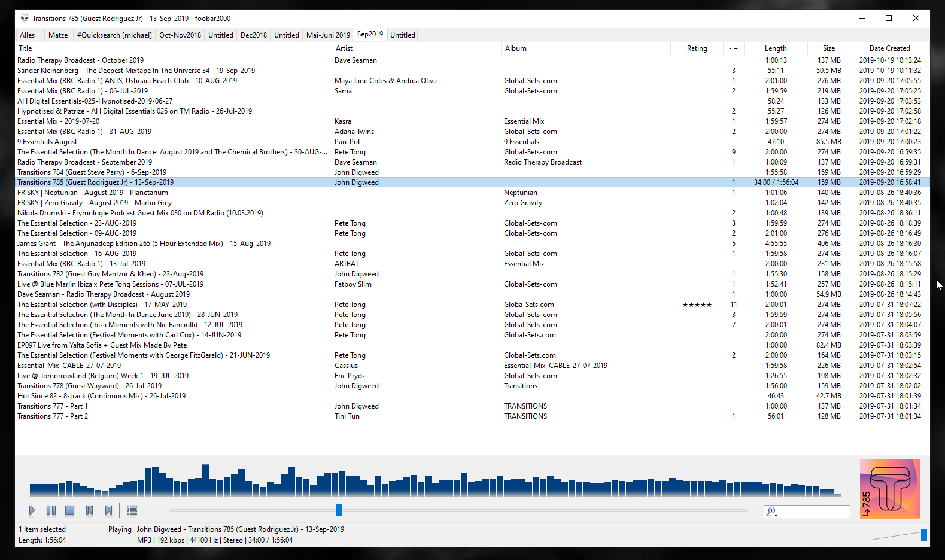Click the five-star rating of Disciples track
945x560 pixels.
(697, 305)
